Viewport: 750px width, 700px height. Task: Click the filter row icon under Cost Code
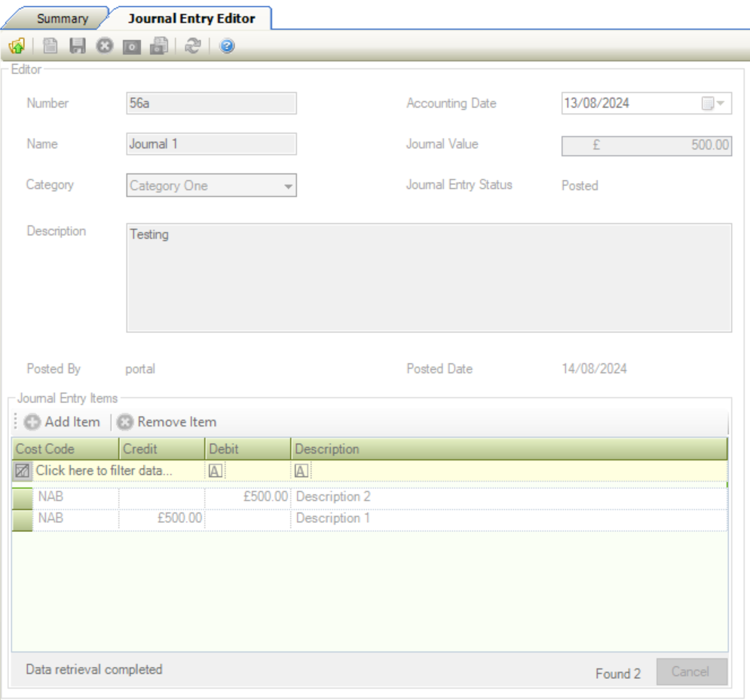click(x=22, y=471)
